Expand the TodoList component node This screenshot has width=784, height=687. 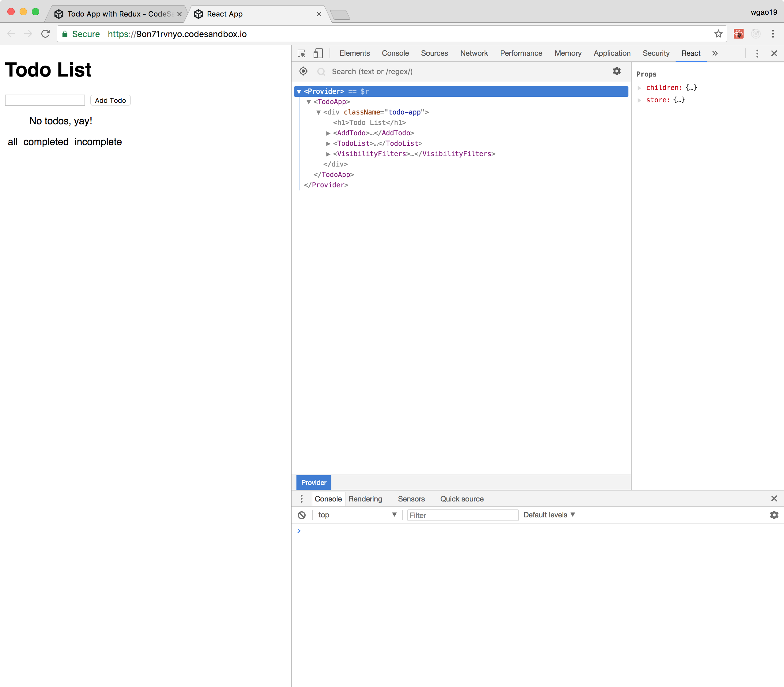[x=328, y=143]
